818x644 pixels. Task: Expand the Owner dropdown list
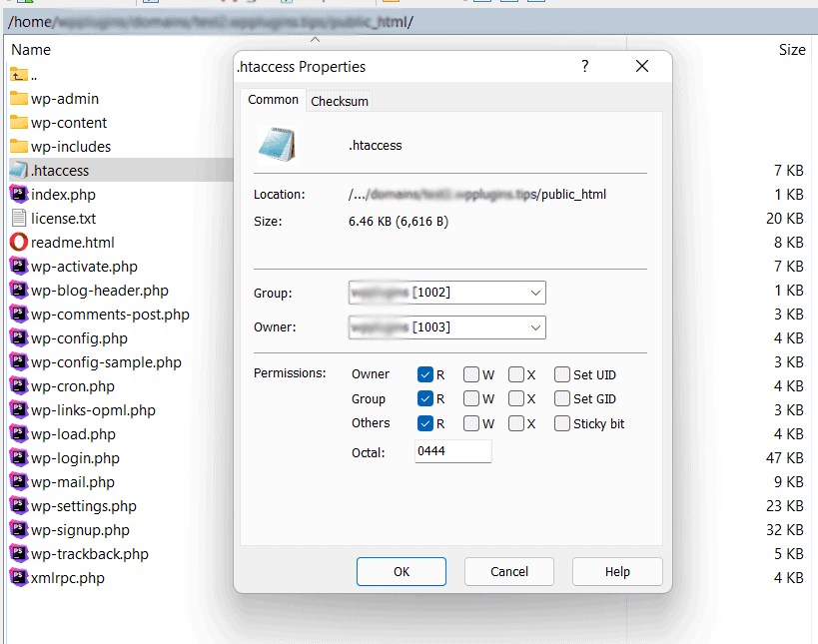[535, 327]
